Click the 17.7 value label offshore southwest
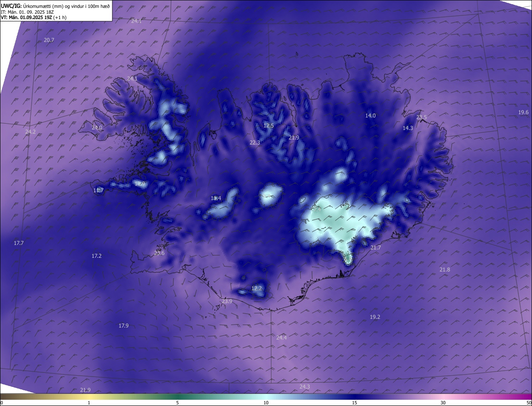 click(19, 243)
